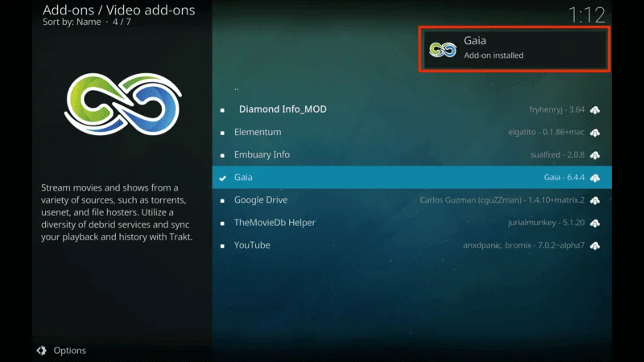The width and height of the screenshot is (644, 362).
Task: Select the Elementum add-on
Action: (411, 132)
